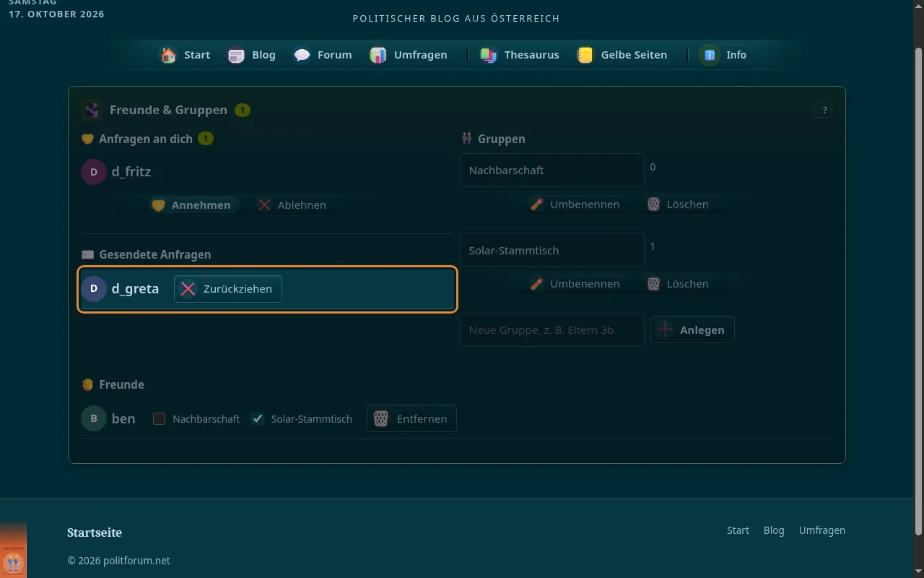Open Thesaurus from the navigation bar

coord(520,55)
